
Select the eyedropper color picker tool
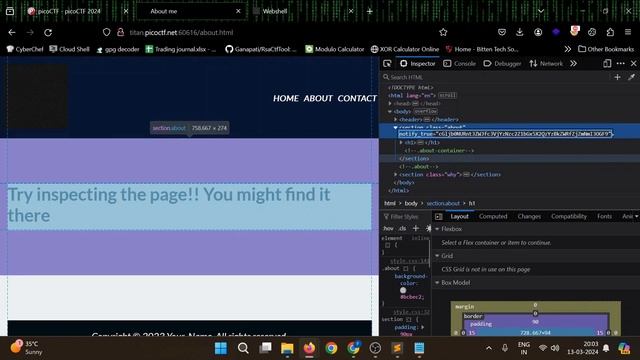click(631, 77)
